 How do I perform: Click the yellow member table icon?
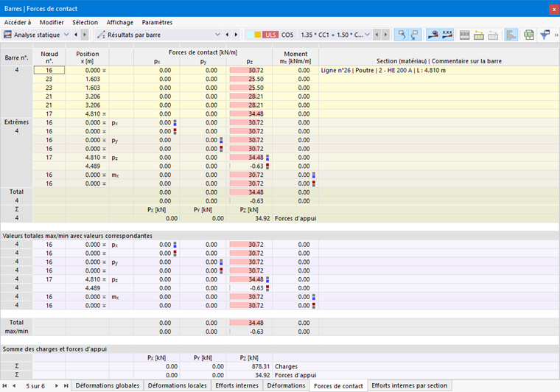click(x=479, y=35)
